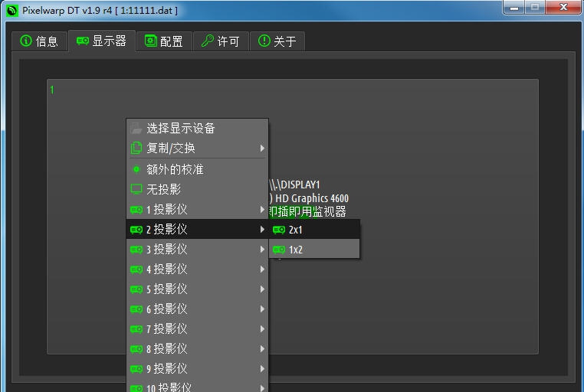Expand the 复制/交换 submenu arrow

[262, 149]
